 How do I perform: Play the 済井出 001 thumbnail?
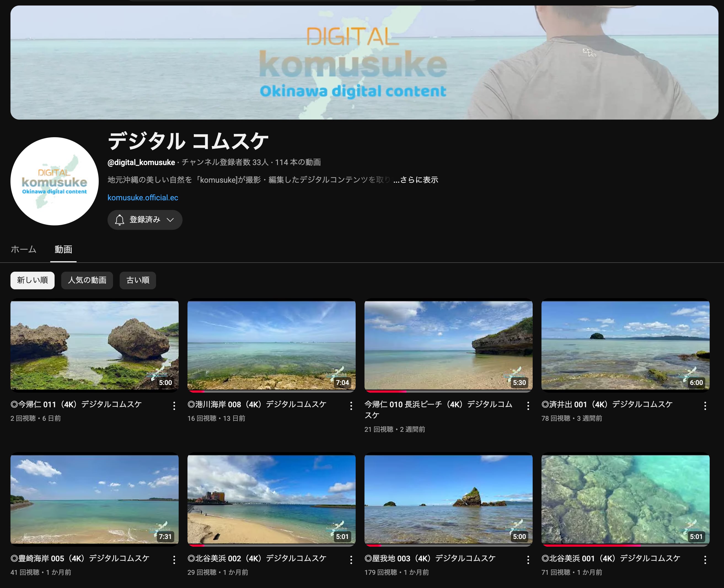coord(625,345)
